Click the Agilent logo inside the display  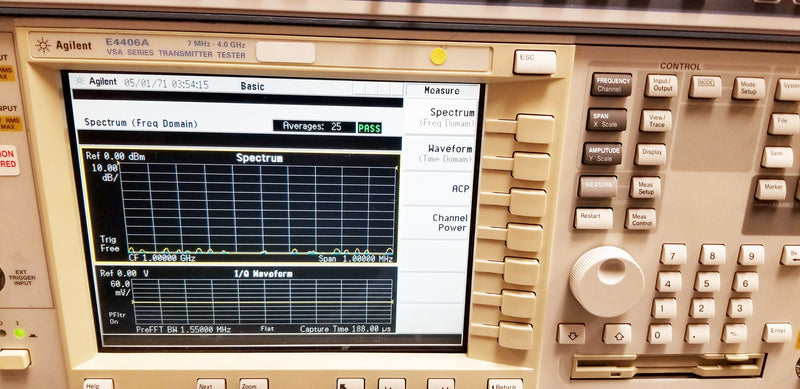click(x=96, y=81)
